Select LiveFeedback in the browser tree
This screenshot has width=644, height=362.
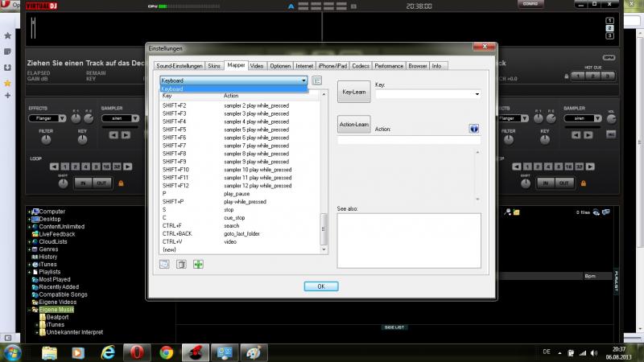[x=56, y=234]
